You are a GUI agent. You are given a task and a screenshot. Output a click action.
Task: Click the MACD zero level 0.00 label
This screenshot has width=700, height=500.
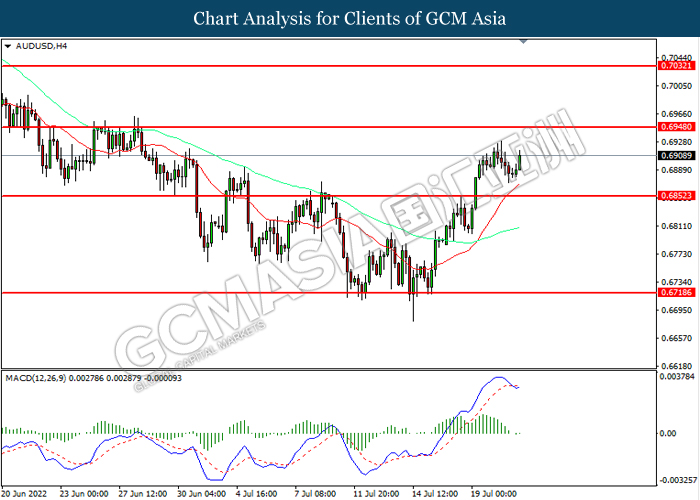[x=668, y=433]
